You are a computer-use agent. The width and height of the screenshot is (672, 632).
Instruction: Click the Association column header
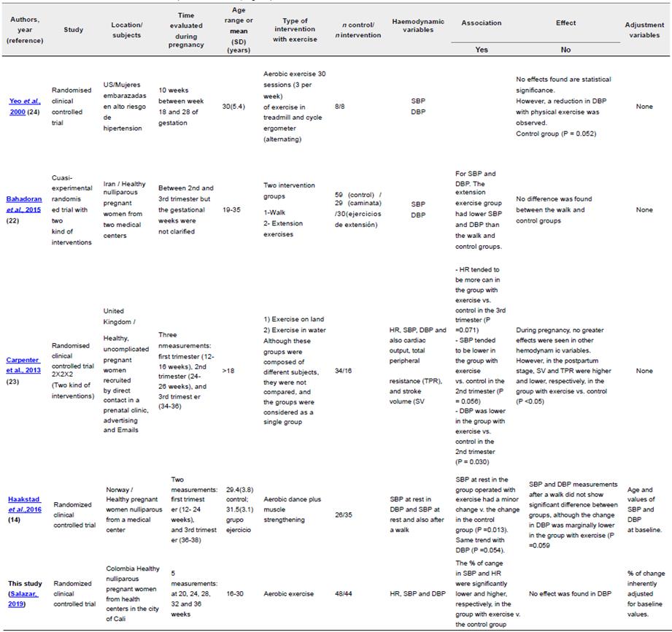481,23
